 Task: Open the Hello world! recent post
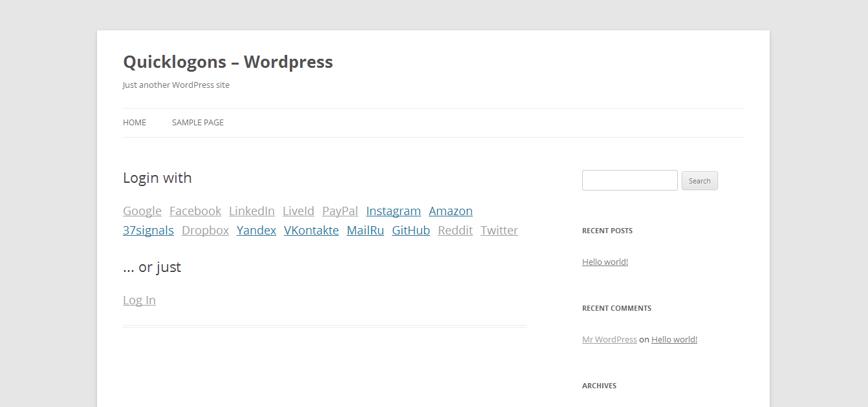605,262
